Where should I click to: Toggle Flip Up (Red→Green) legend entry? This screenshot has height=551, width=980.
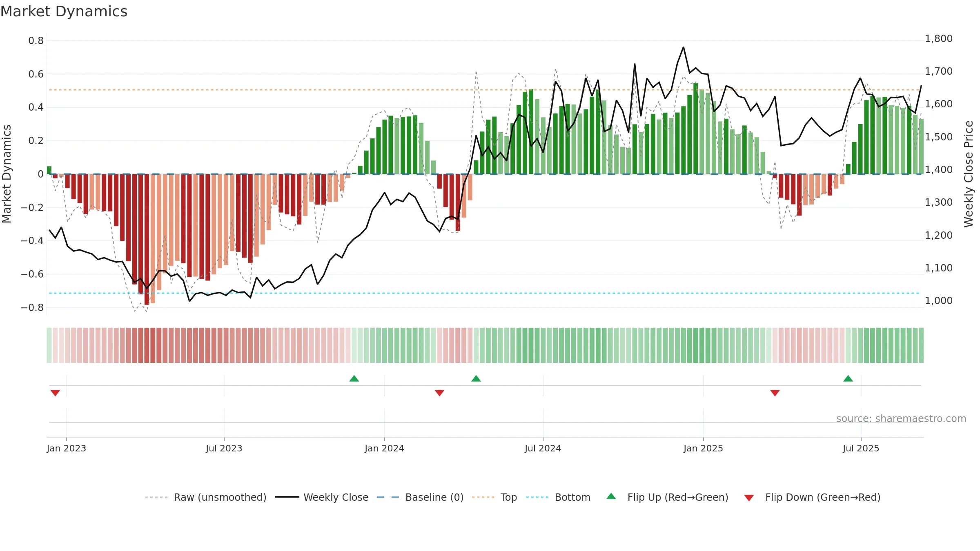coord(667,497)
